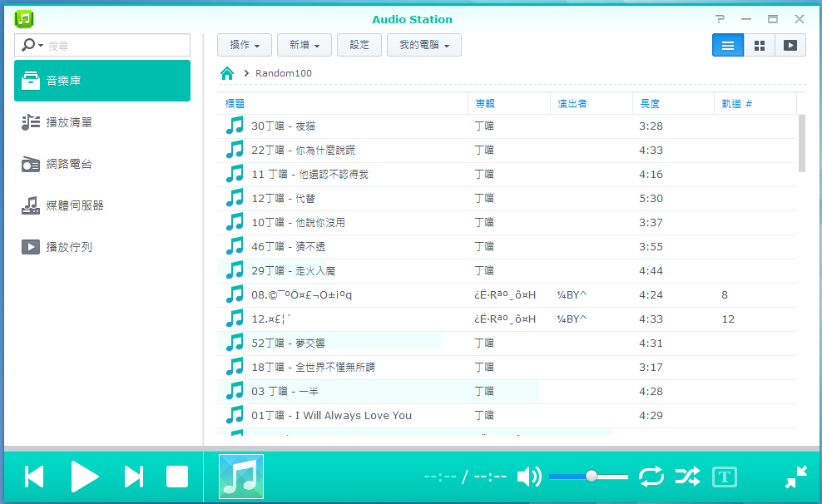822x504 pixels.
Task: Click the 5:30 duration cell
Action: (x=651, y=199)
